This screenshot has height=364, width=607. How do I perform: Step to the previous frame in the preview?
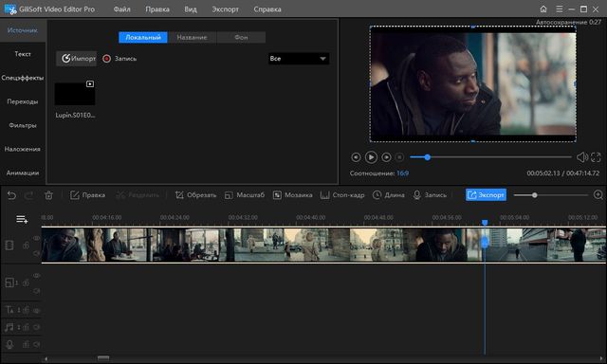pos(356,157)
